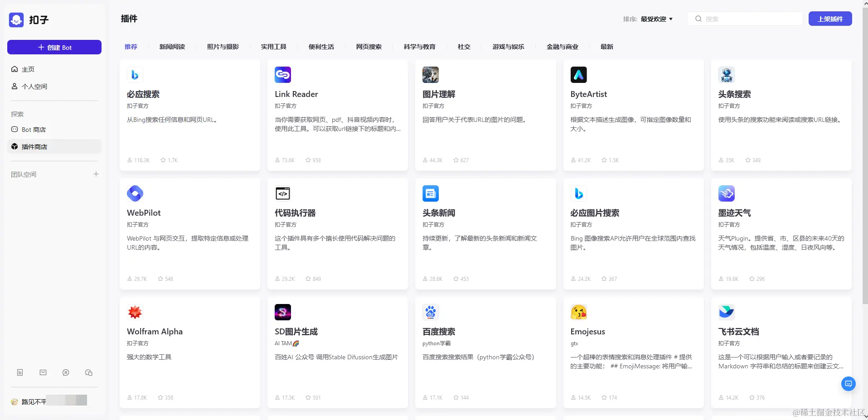Click the chat bubbles icon in sidebar footer

tap(89, 372)
